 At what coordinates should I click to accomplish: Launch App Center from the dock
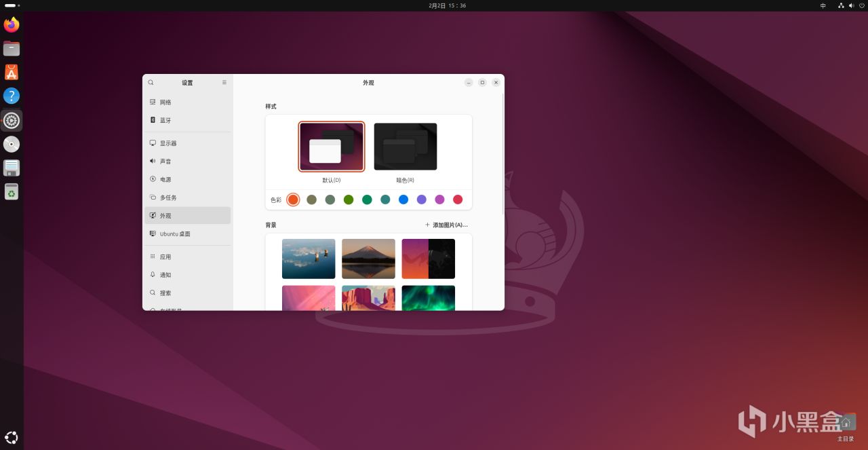(x=12, y=73)
